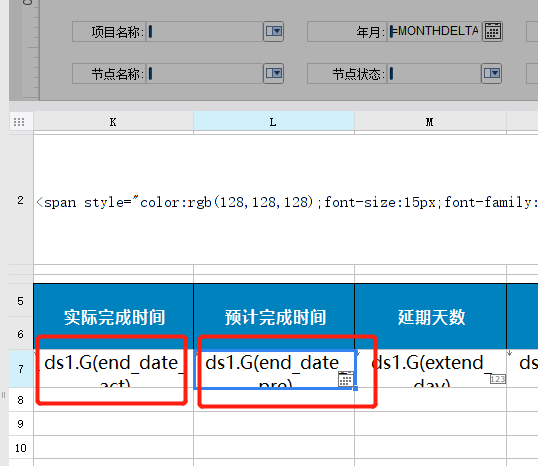This screenshot has width=538, height=466.
Task: Select the 节点状态 label widget
Action: click(x=347, y=73)
